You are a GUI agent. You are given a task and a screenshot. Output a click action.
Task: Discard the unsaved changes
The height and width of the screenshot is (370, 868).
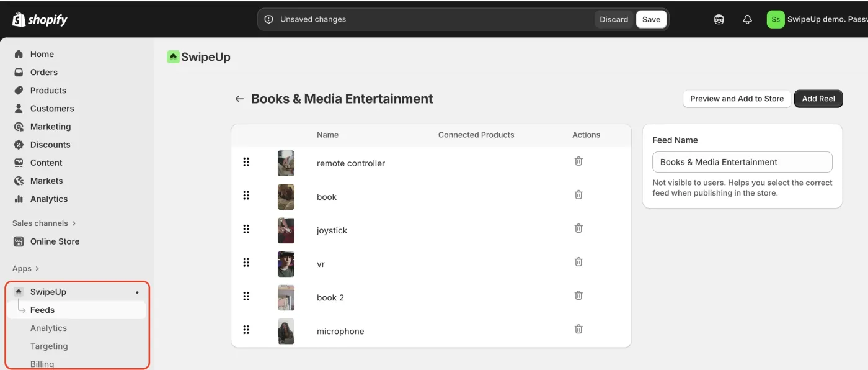pos(614,19)
